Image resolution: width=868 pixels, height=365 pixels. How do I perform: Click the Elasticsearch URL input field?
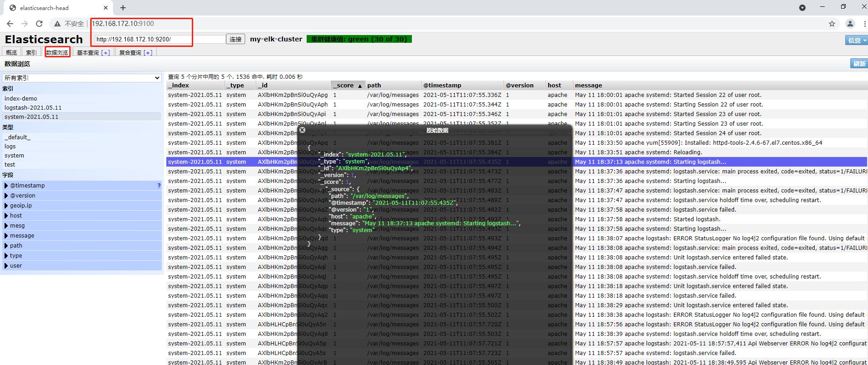tap(159, 39)
